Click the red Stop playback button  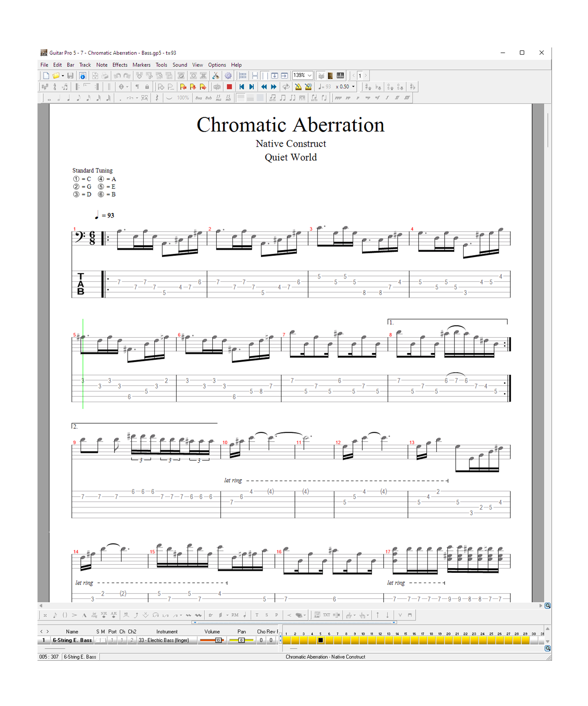coord(229,87)
